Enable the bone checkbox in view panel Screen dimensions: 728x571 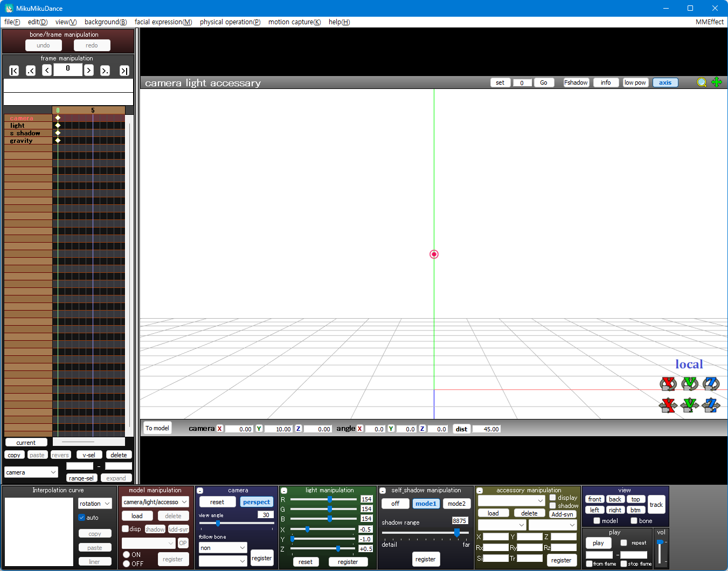pos(634,520)
